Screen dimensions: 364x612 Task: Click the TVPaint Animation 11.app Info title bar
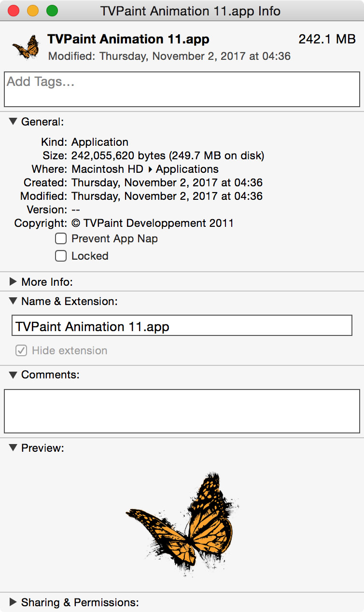190,11
